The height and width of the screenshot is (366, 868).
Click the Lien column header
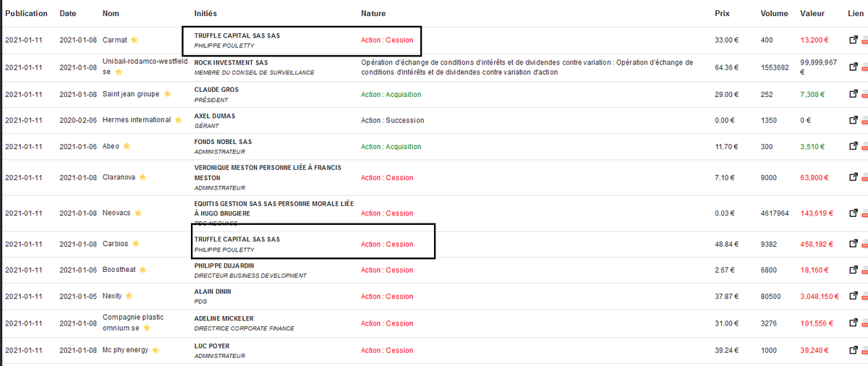(x=855, y=14)
